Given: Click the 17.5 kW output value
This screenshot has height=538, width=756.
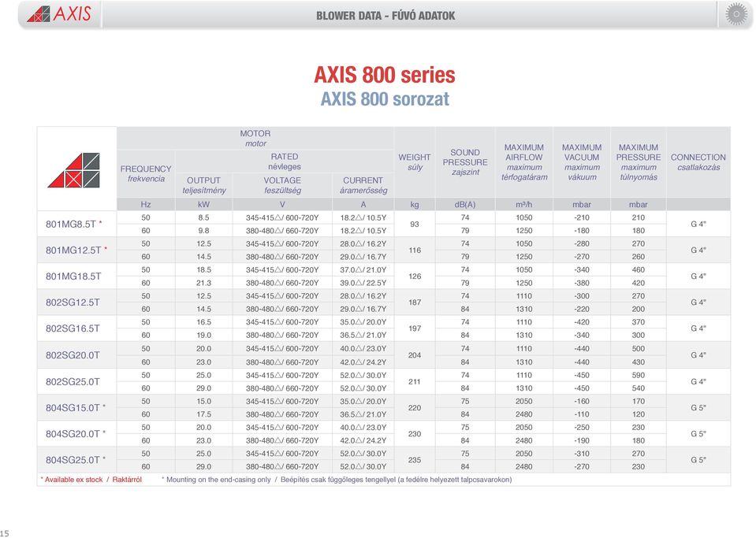Looking at the screenshot, I should coord(203,414).
